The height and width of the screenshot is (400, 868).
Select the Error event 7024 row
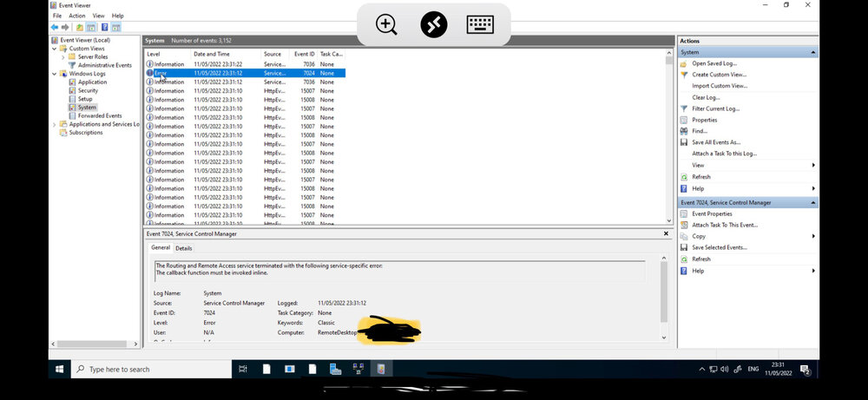(246, 73)
